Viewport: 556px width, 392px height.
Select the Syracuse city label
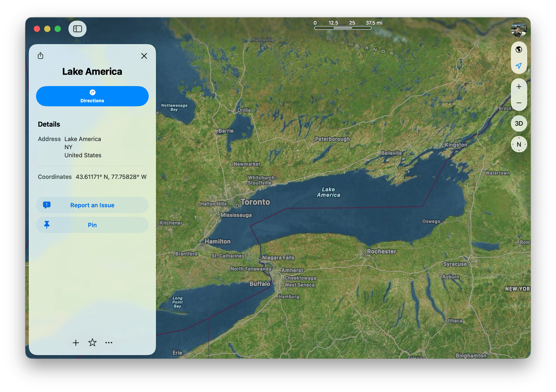pyautogui.click(x=455, y=264)
